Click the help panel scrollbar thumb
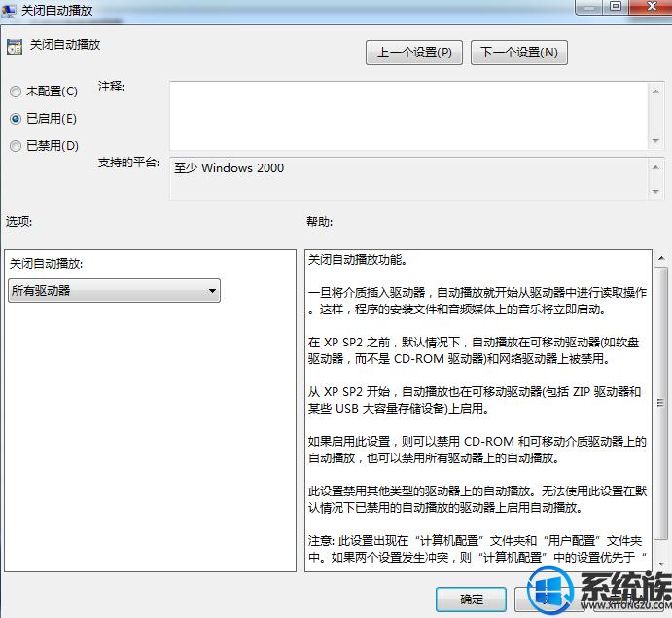This screenshot has width=672, height=618. (661, 403)
